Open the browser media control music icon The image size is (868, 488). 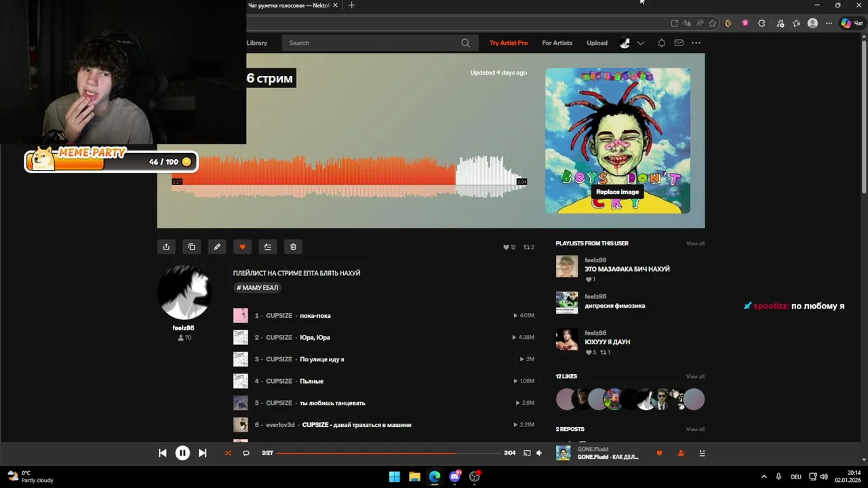(781, 23)
